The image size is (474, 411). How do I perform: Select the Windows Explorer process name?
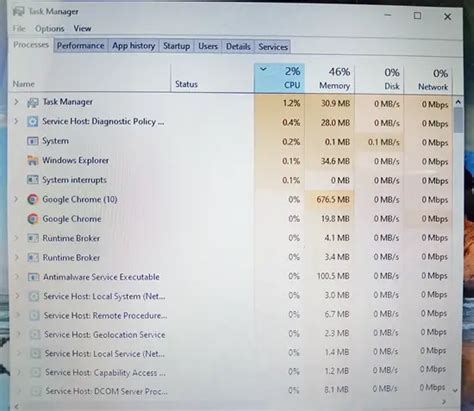click(x=75, y=161)
